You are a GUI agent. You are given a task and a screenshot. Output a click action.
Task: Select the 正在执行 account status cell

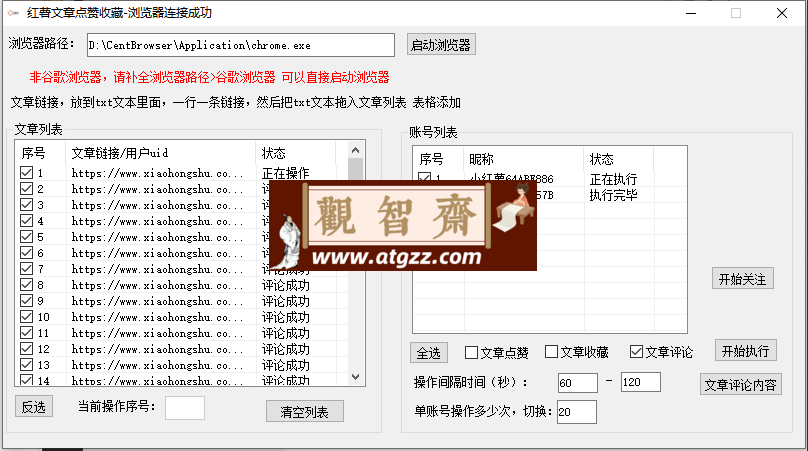(x=613, y=179)
